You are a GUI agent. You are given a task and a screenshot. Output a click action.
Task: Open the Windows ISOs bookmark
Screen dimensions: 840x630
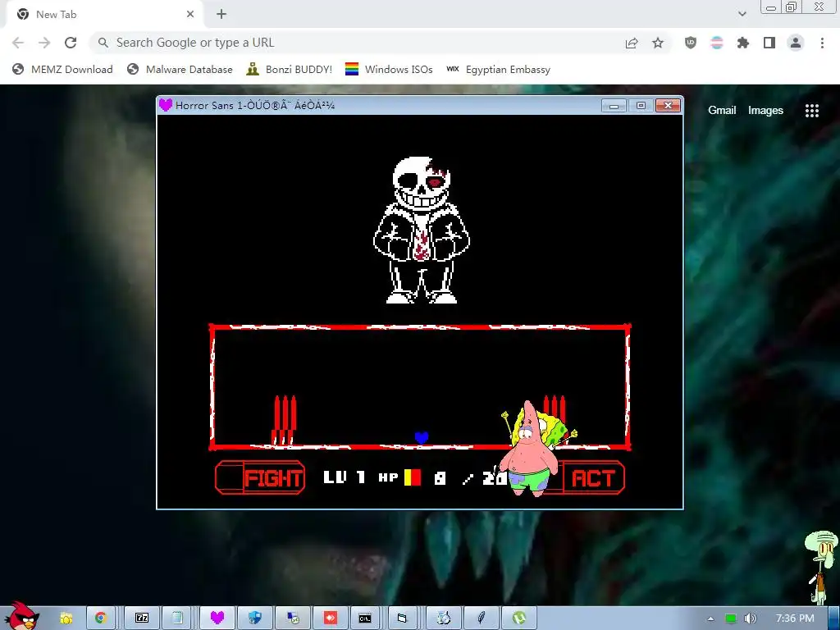click(389, 69)
